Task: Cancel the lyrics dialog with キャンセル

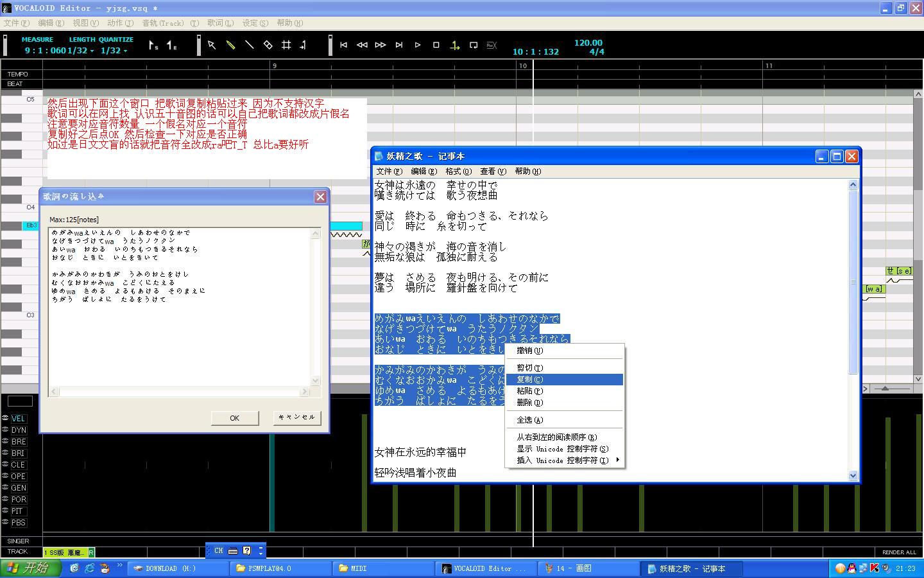Action: click(x=296, y=417)
